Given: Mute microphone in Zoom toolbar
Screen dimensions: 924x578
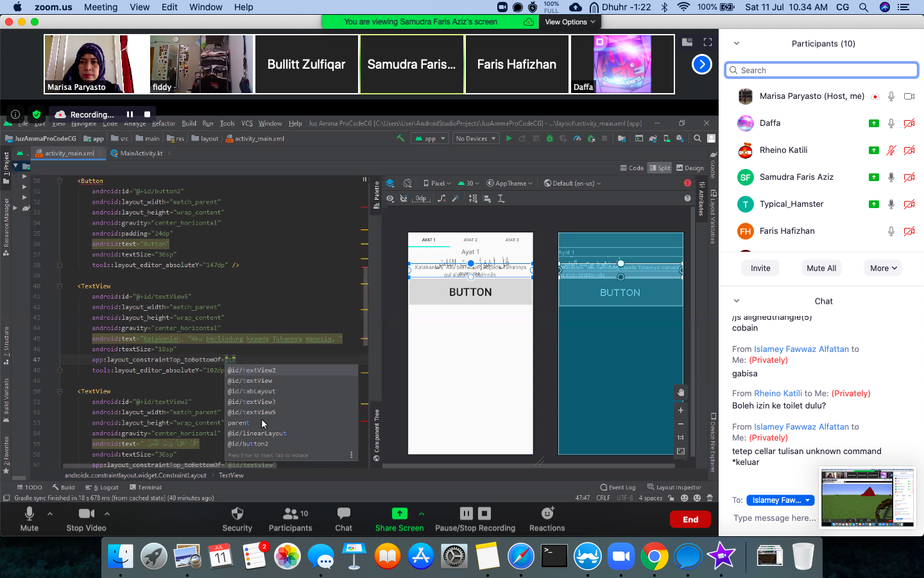Looking at the screenshot, I should pyautogui.click(x=30, y=519).
